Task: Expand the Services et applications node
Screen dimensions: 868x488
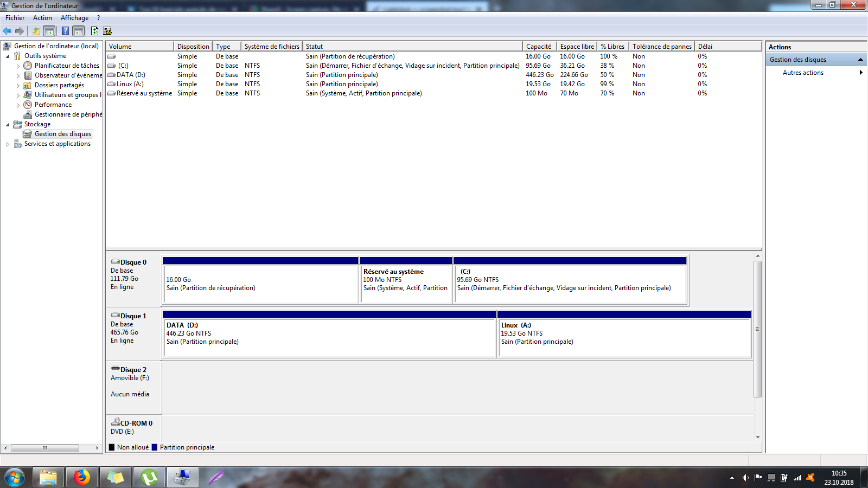Action: tap(8, 144)
